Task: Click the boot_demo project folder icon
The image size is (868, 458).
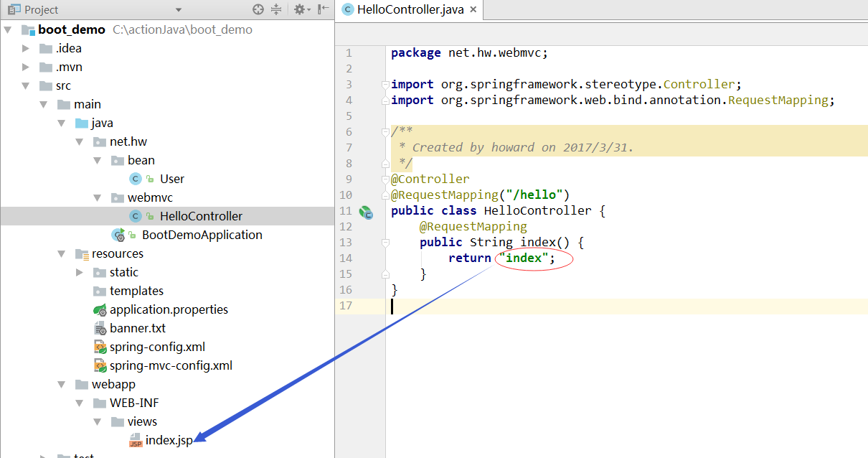Action: point(28,29)
